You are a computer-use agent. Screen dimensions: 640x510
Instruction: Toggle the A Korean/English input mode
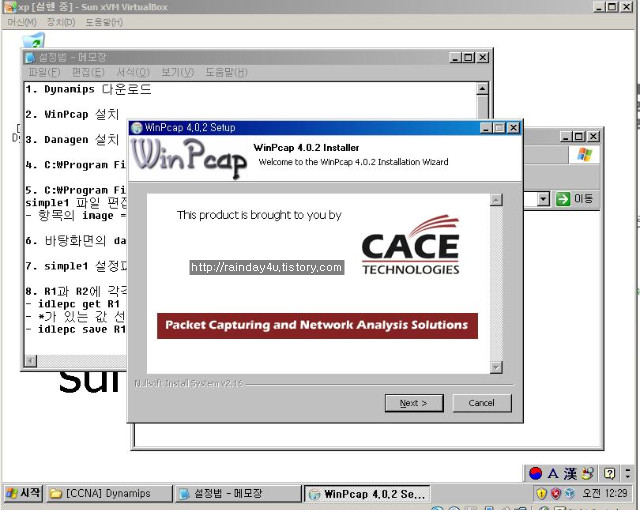click(553, 474)
